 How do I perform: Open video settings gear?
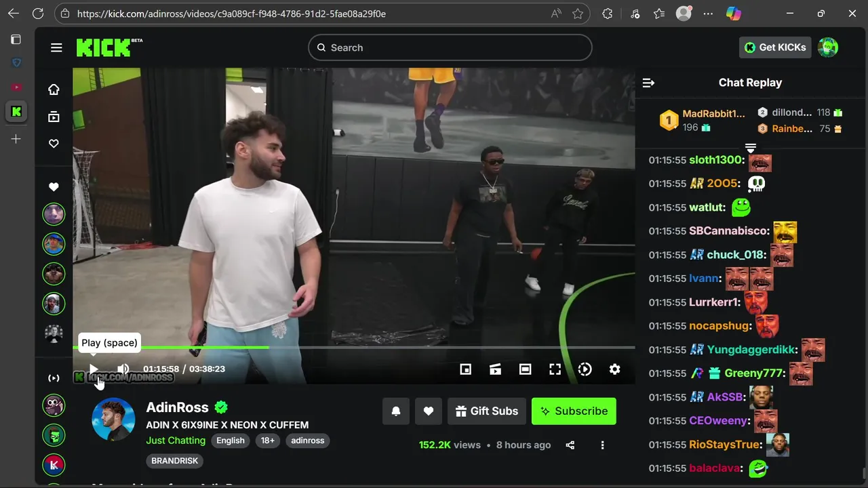coord(614,369)
